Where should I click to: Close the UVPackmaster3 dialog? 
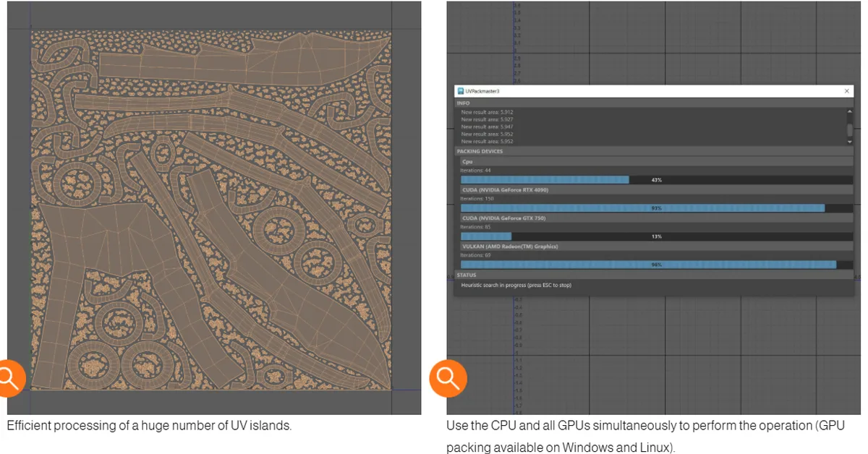846,90
